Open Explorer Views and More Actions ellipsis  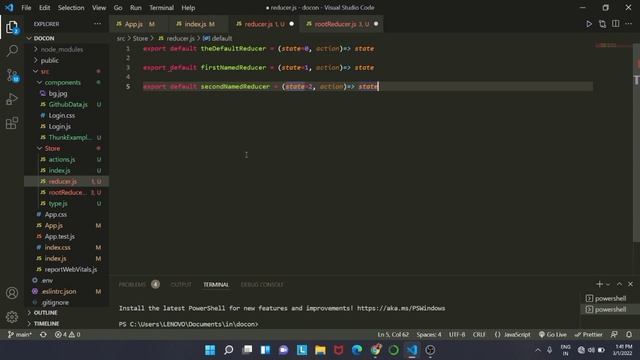97,24
